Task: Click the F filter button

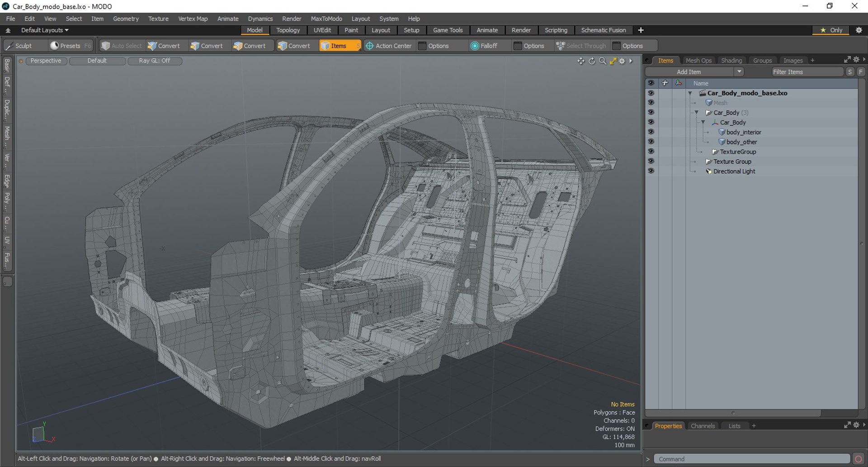Action: 861,71
